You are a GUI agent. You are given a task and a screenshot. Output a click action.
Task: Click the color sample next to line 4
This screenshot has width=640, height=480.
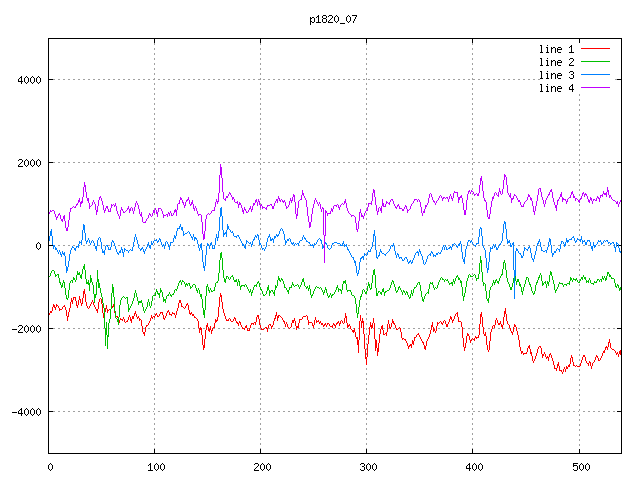[x=595, y=88]
